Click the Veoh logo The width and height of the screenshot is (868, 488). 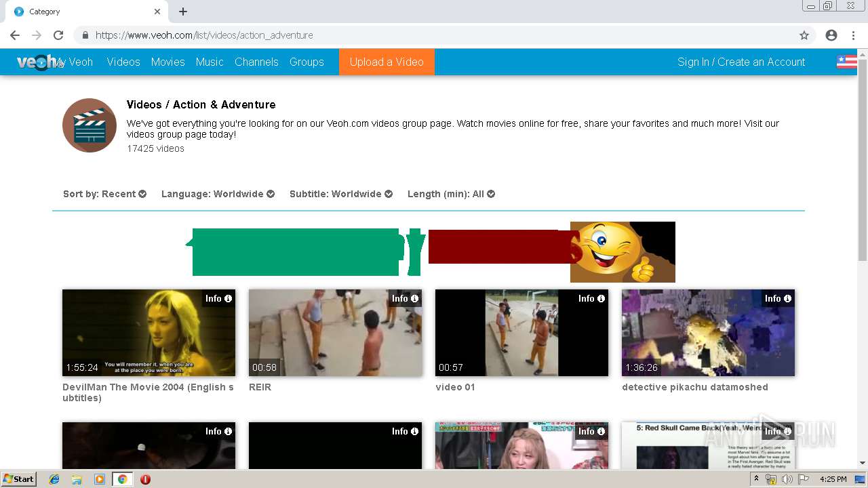pyautogui.click(x=35, y=62)
